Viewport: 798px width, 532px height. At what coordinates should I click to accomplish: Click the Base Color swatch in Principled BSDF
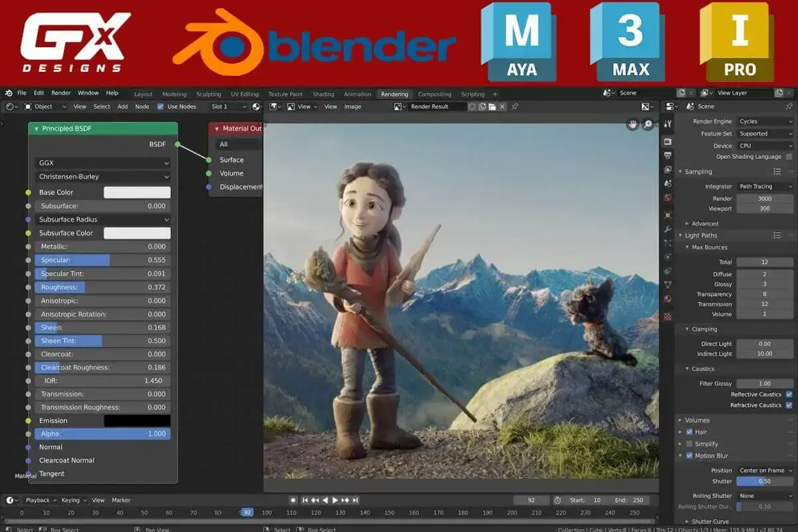point(138,192)
